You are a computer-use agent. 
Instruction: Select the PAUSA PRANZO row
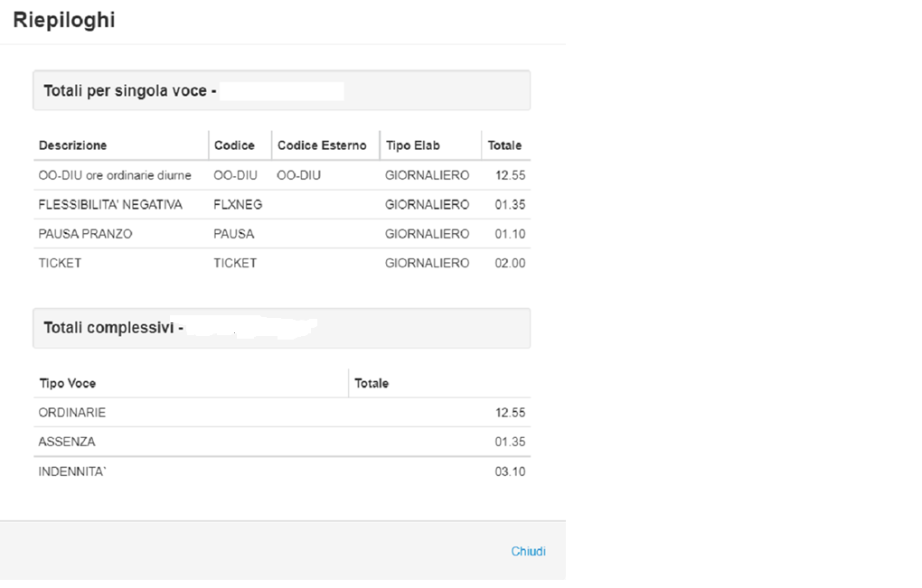pyautogui.click(x=85, y=234)
